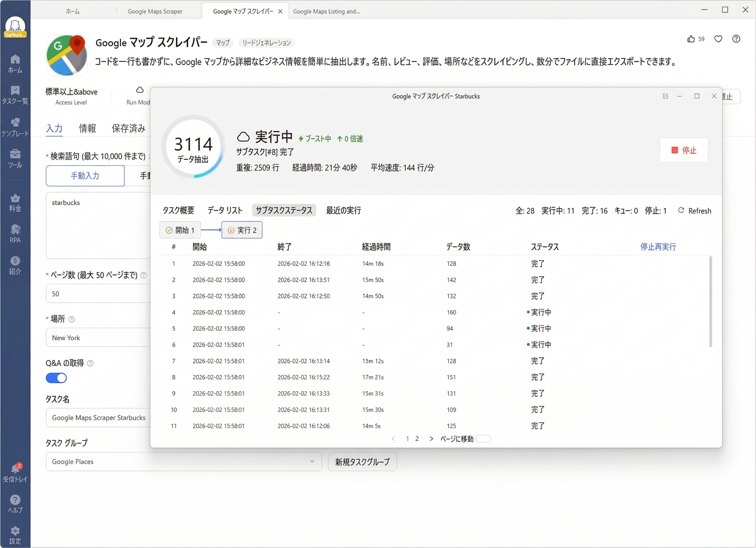The width and height of the screenshot is (756, 548).
Task: Open タスク一覧 from the sidebar
Action: pos(15,95)
